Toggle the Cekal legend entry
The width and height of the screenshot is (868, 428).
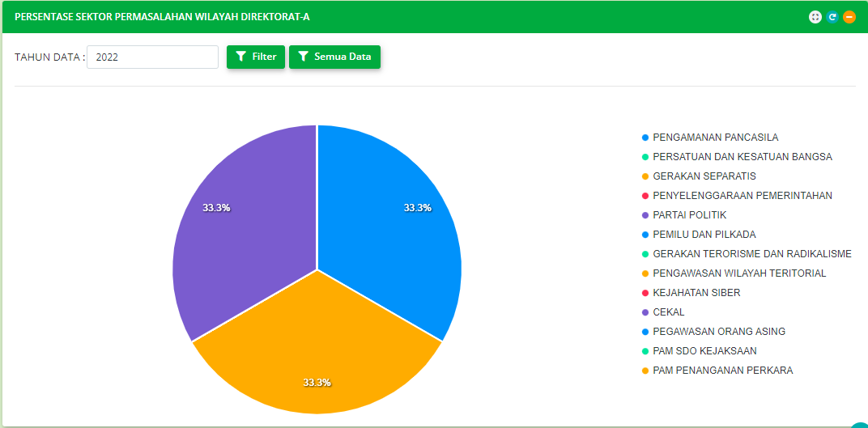[668, 312]
